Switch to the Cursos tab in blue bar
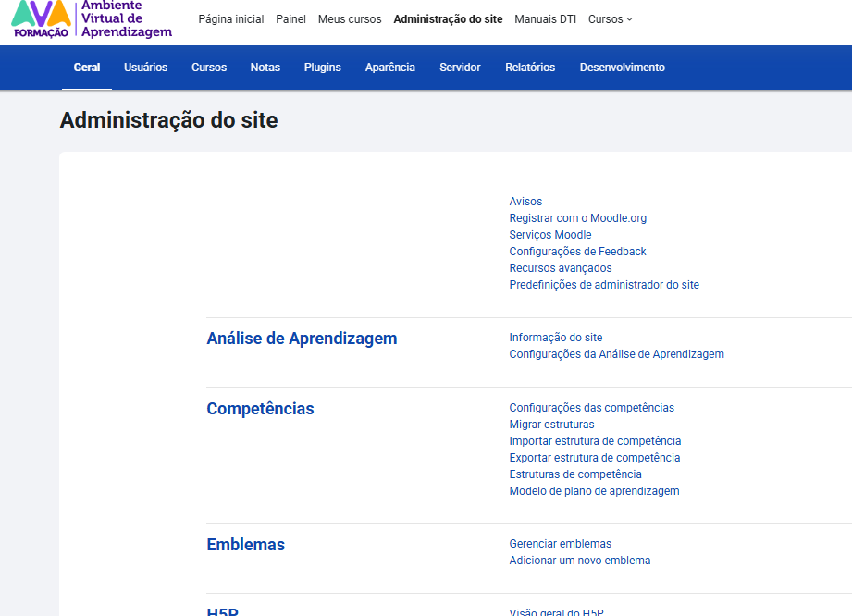The image size is (852, 616). pos(209,68)
